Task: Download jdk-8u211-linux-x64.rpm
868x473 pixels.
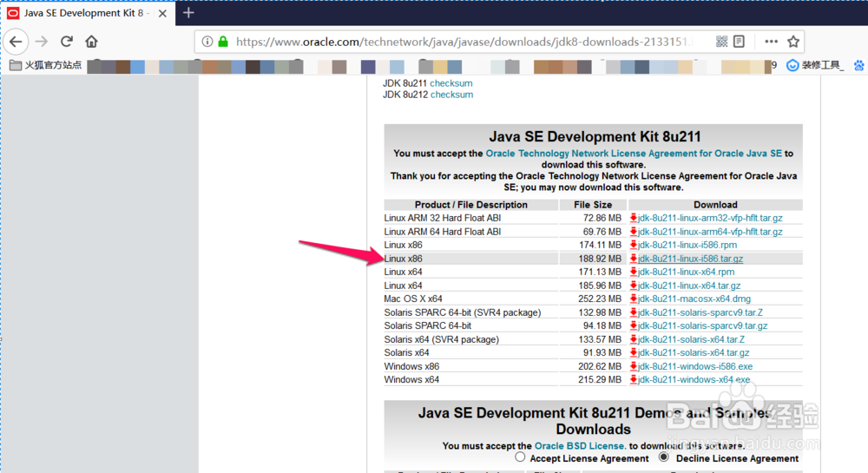Action: (686, 273)
